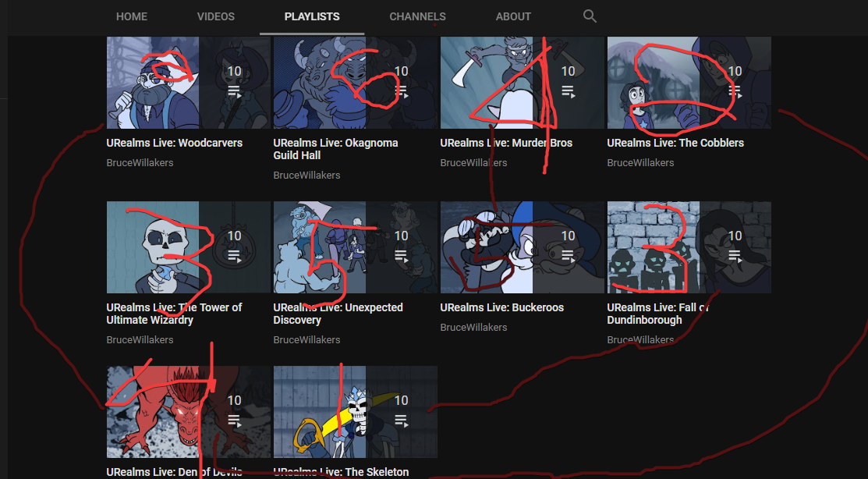Open the Tower of Ultimate Wizardry thumbnail

[x=188, y=247]
